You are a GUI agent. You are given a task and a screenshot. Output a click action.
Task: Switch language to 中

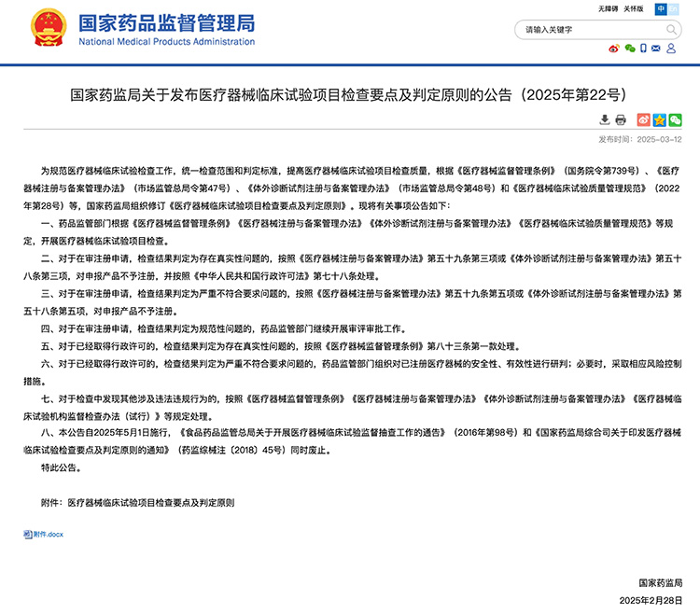point(661,9)
